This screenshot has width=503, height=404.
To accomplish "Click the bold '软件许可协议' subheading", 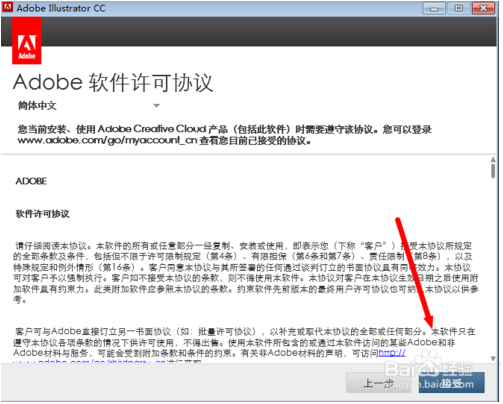I will point(43,214).
